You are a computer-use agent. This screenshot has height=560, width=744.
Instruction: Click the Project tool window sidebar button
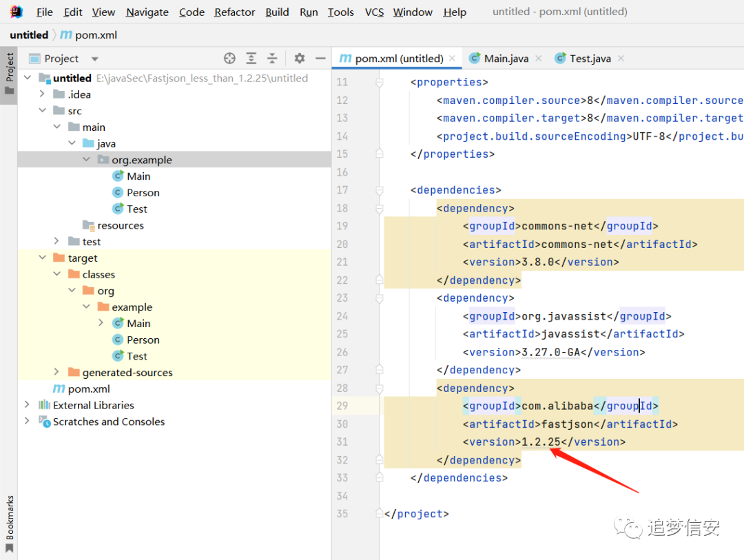pyautogui.click(x=9, y=74)
